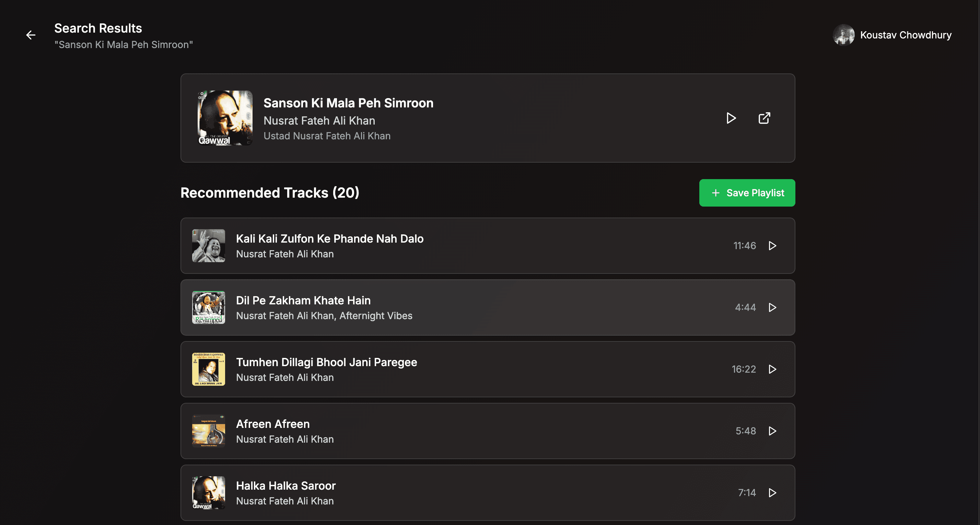Viewport: 980px width, 525px height.
Task: Open Koustav Chowdhury's profile picture
Action: pos(844,35)
